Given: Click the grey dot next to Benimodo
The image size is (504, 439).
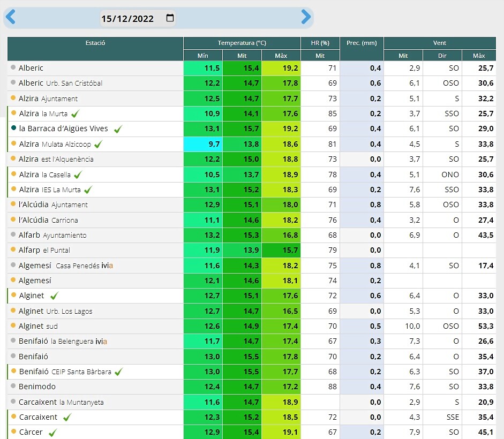Looking at the screenshot, I should click(13, 385).
